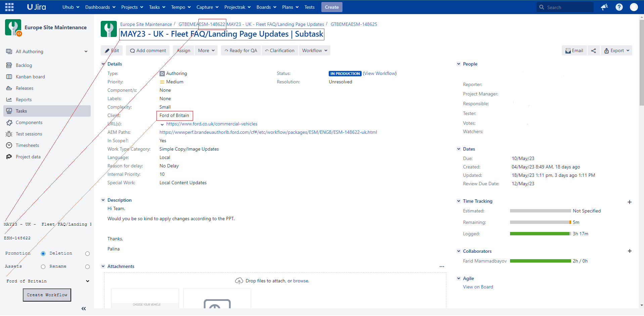644x316 pixels.
Task: Collapse the Agile section
Action: click(x=459, y=278)
